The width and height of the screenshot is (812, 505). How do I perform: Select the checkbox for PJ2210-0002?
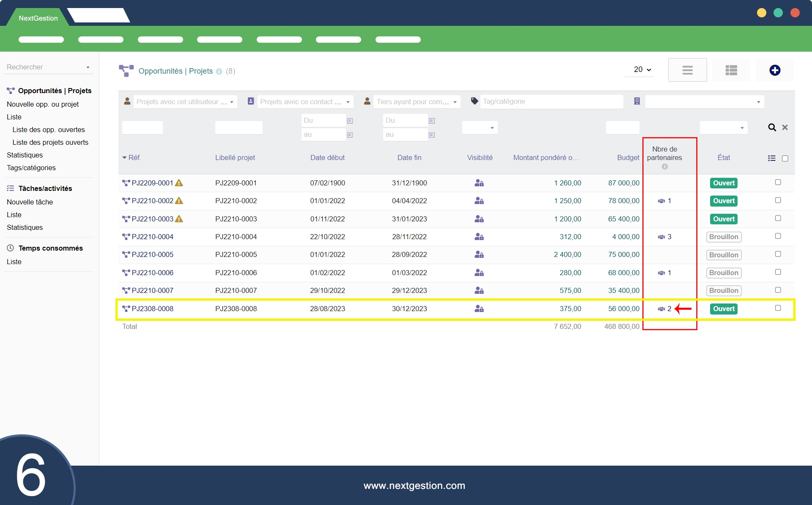pos(778,200)
